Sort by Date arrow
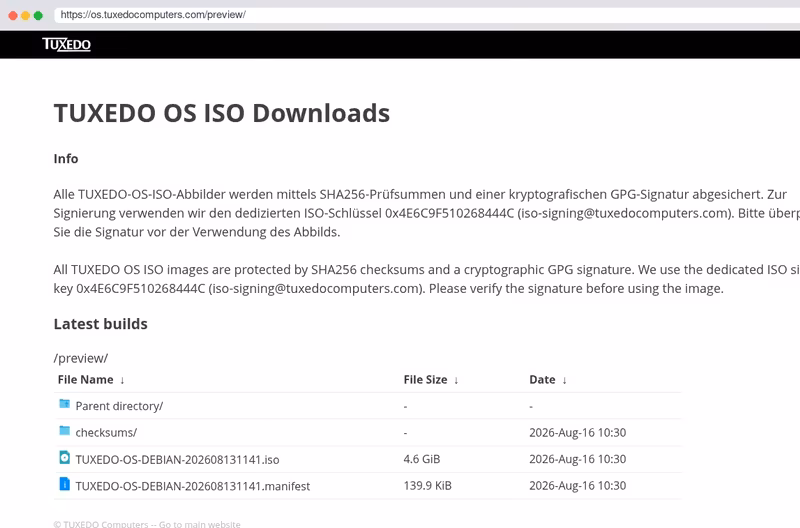Viewport: 800px width, 528px height. point(564,380)
